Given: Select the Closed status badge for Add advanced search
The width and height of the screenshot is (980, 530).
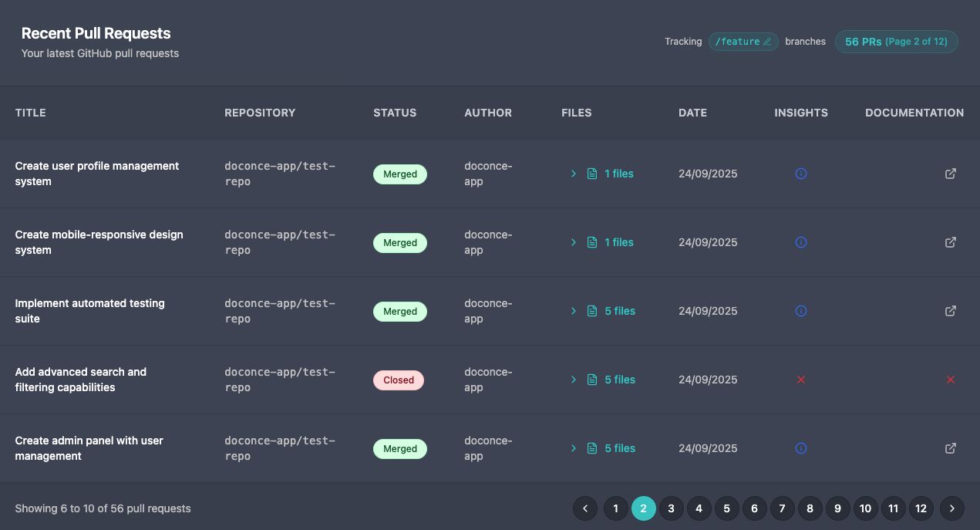Looking at the screenshot, I should coord(399,380).
